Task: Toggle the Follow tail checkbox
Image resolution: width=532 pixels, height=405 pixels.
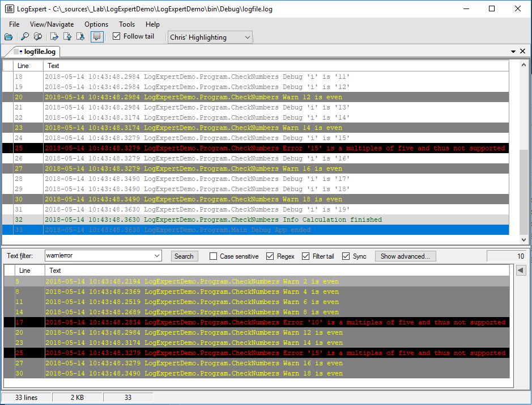Action: 116,36
